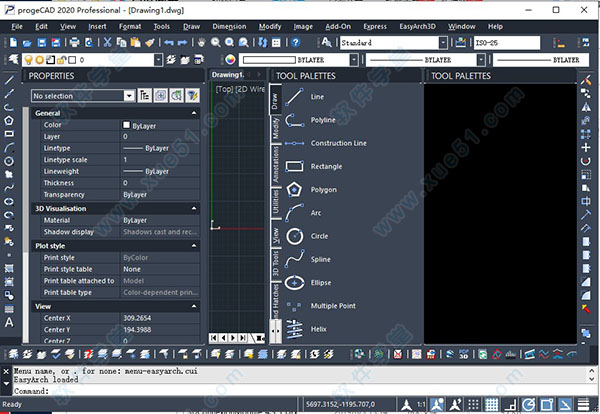The width and height of the screenshot is (600, 414).
Task: Toggle ortho mode in the status bar
Action: (510, 404)
